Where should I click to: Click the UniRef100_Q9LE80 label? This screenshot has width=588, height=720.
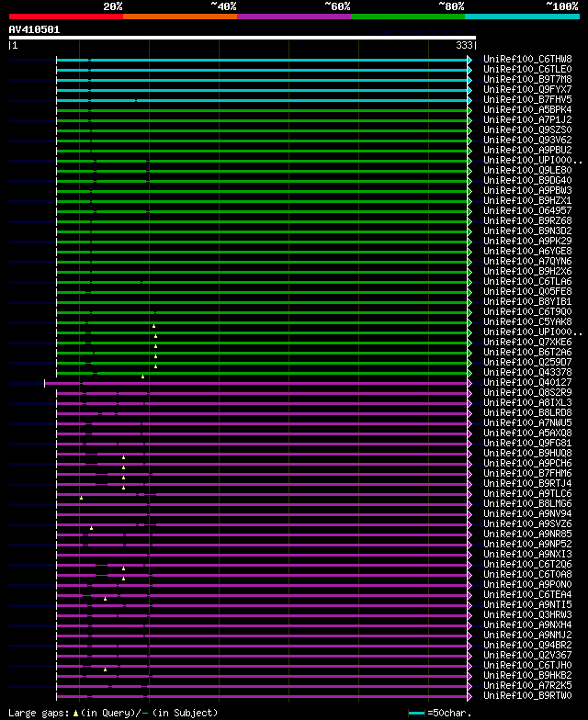click(527, 171)
